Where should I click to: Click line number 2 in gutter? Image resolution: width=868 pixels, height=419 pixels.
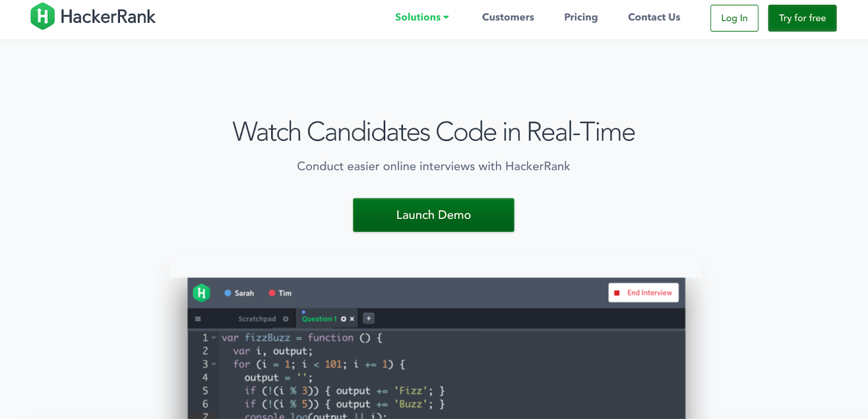[x=205, y=351]
